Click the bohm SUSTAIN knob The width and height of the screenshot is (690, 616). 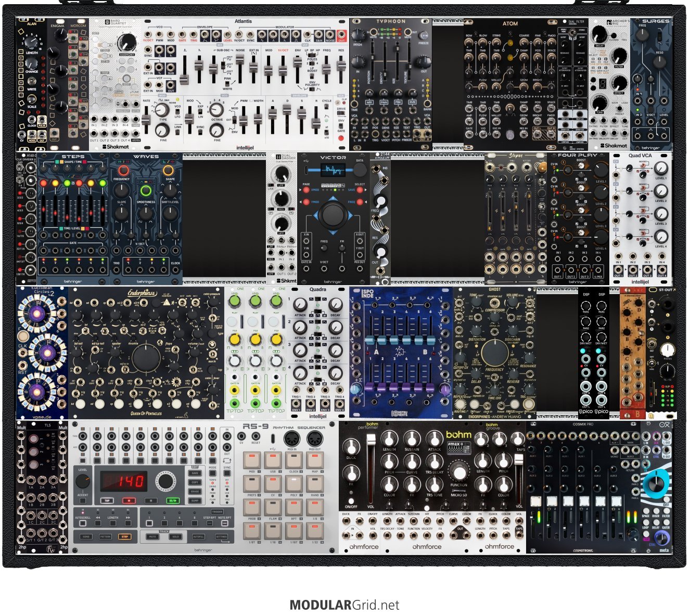point(412,439)
